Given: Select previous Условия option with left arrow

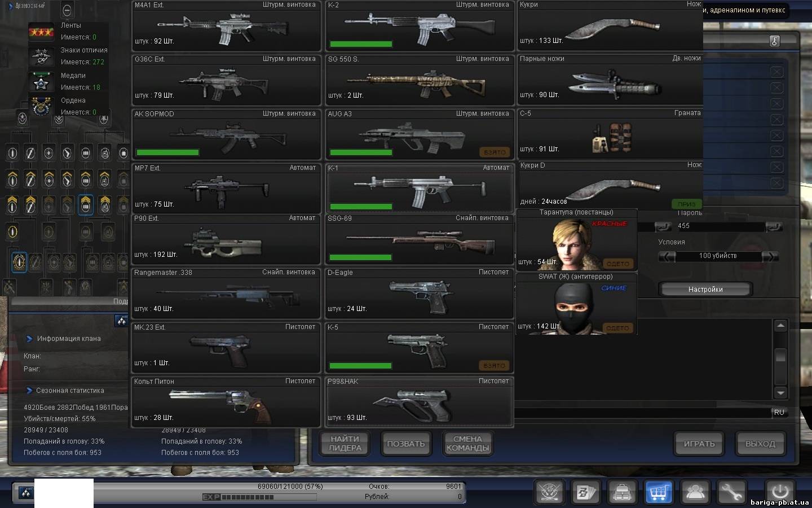Looking at the screenshot, I should [667, 256].
